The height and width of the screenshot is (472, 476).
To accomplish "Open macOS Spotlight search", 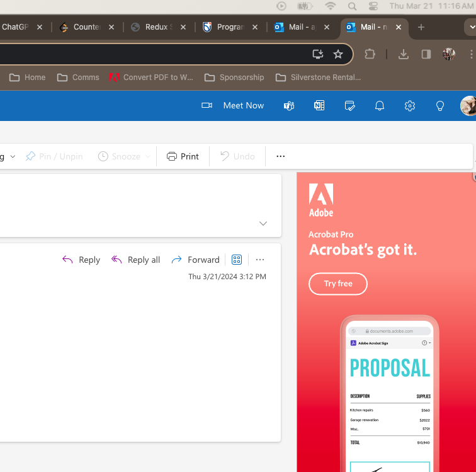I will pyautogui.click(x=352, y=6).
